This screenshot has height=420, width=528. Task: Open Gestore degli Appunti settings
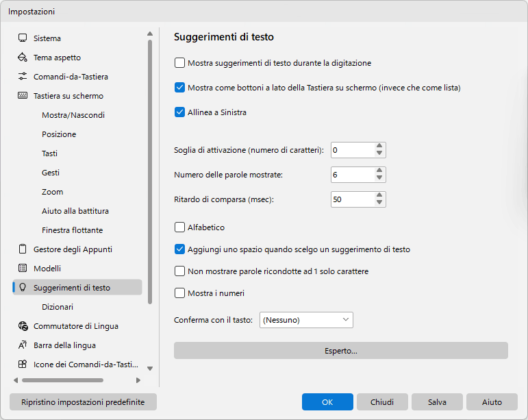(77, 249)
